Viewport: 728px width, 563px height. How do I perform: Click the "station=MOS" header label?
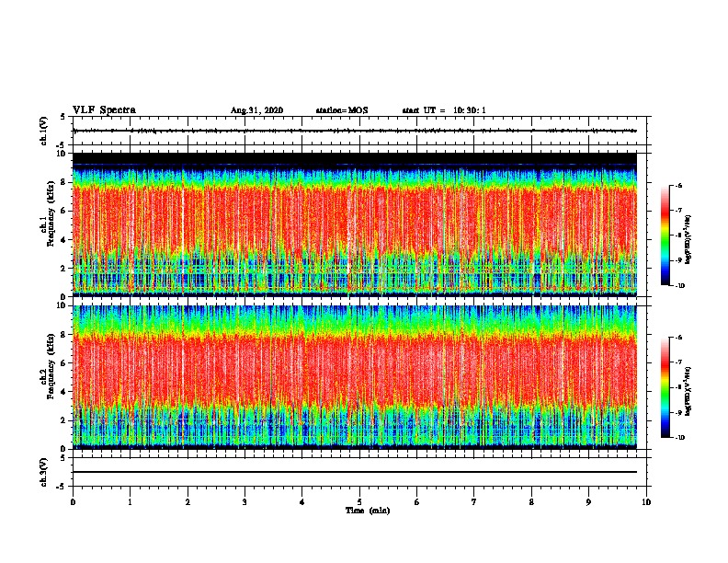coord(342,110)
